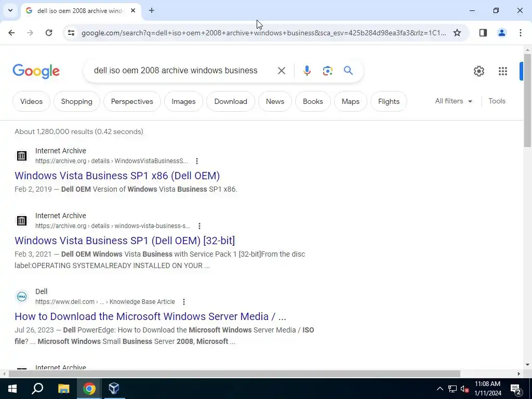Open the Chrome side panel
532x399 pixels.
point(483,33)
